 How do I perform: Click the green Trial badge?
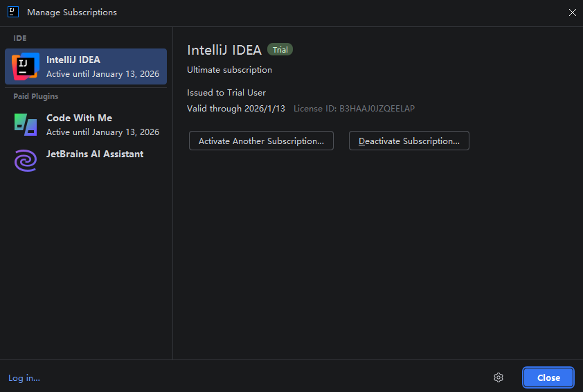pos(280,49)
